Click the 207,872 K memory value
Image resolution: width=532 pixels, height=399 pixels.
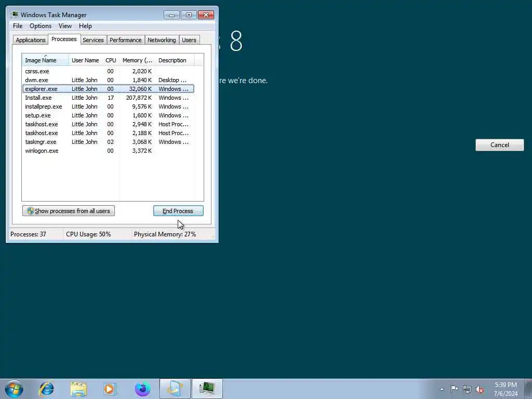tap(139, 98)
